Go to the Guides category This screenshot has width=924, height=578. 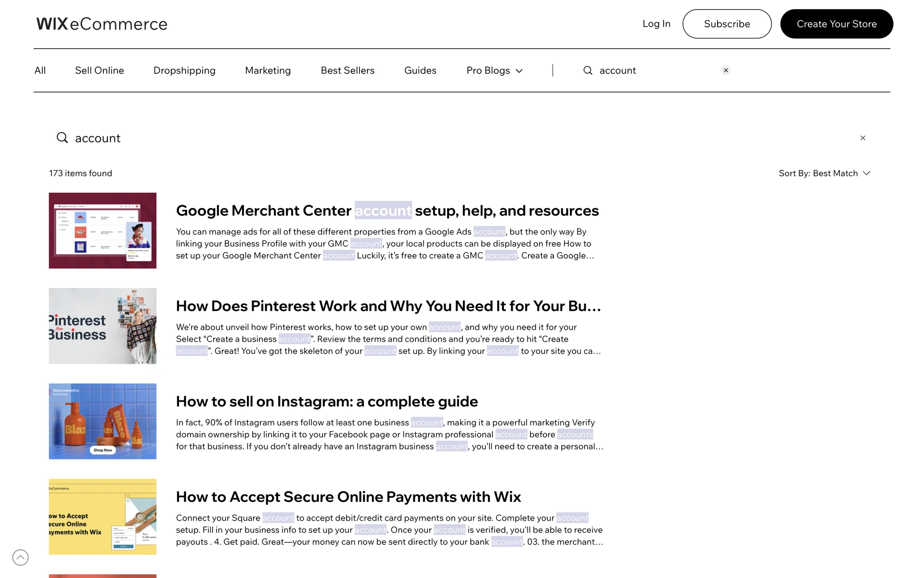point(420,70)
